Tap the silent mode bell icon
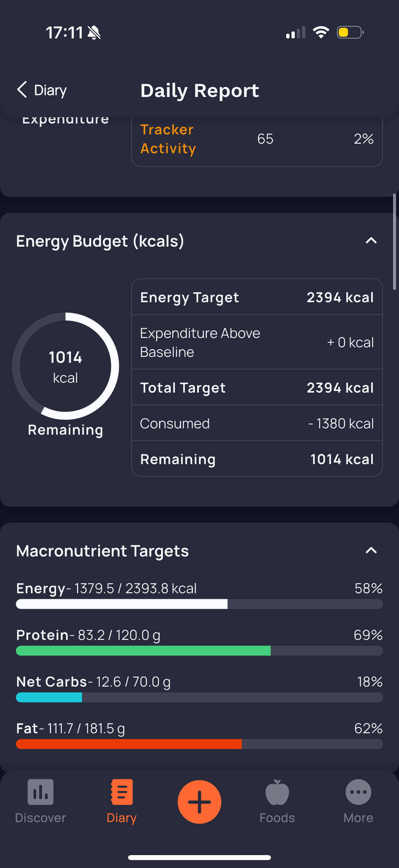 pyautogui.click(x=94, y=33)
